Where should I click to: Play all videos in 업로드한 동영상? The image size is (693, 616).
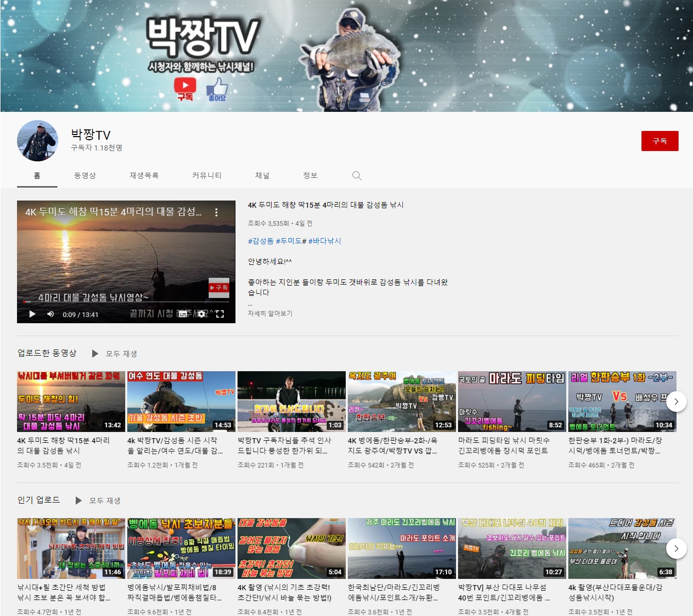click(x=115, y=354)
